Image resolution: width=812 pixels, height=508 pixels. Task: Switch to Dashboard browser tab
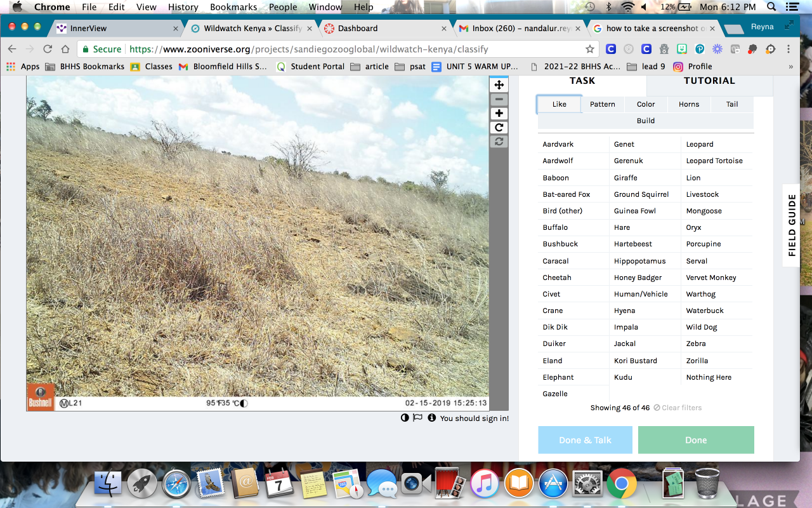coord(383,29)
